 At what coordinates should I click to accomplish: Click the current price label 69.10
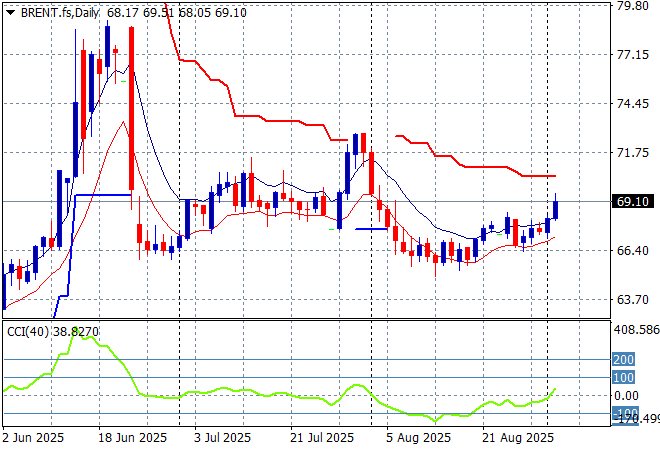coord(632,202)
